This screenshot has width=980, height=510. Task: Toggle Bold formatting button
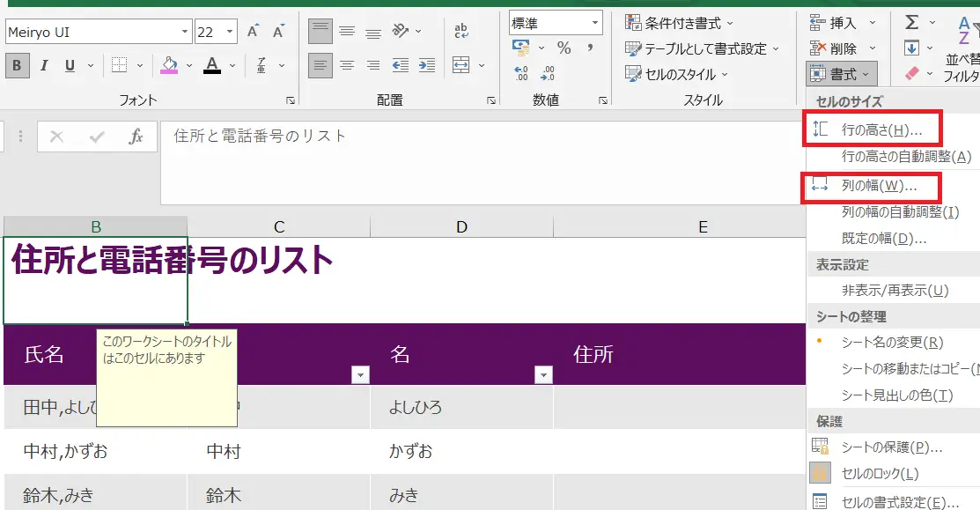pos(17,65)
